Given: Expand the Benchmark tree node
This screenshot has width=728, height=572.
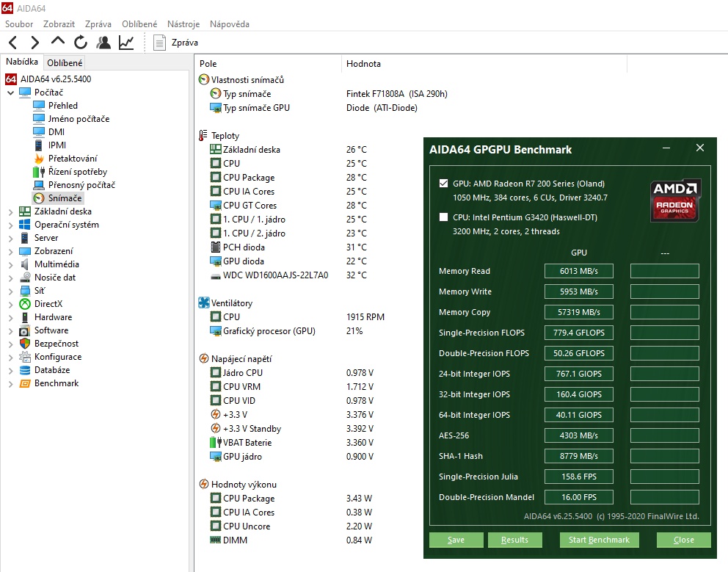Looking at the screenshot, I should (x=10, y=383).
